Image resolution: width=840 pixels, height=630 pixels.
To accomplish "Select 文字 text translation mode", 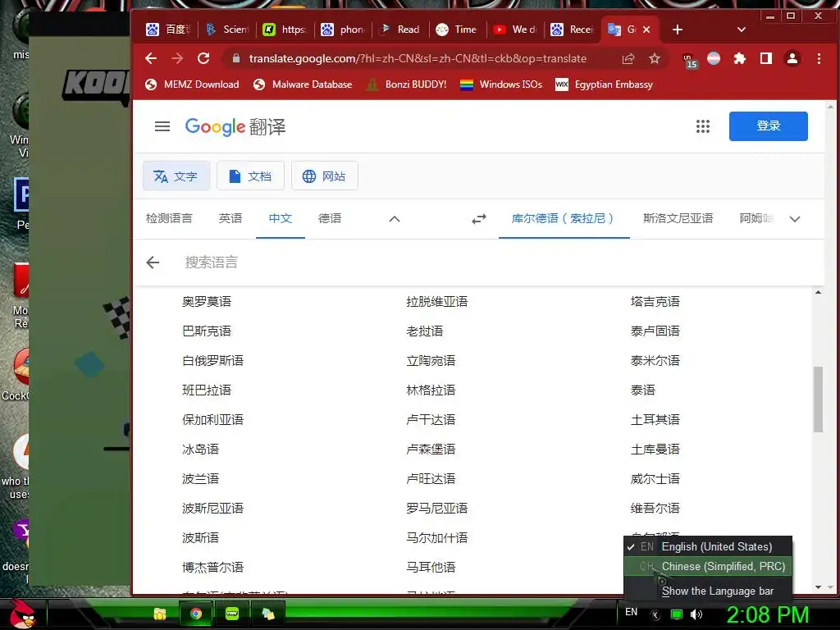I will 176,176.
